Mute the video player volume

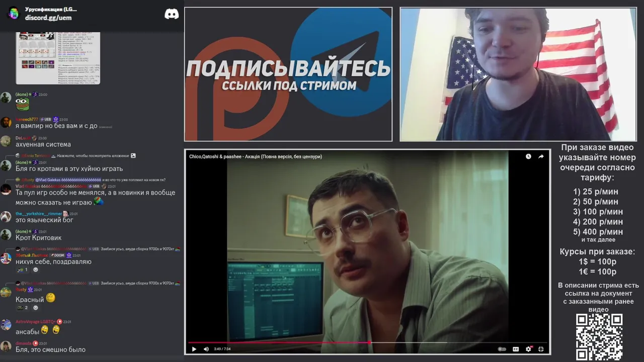pyautogui.click(x=206, y=349)
